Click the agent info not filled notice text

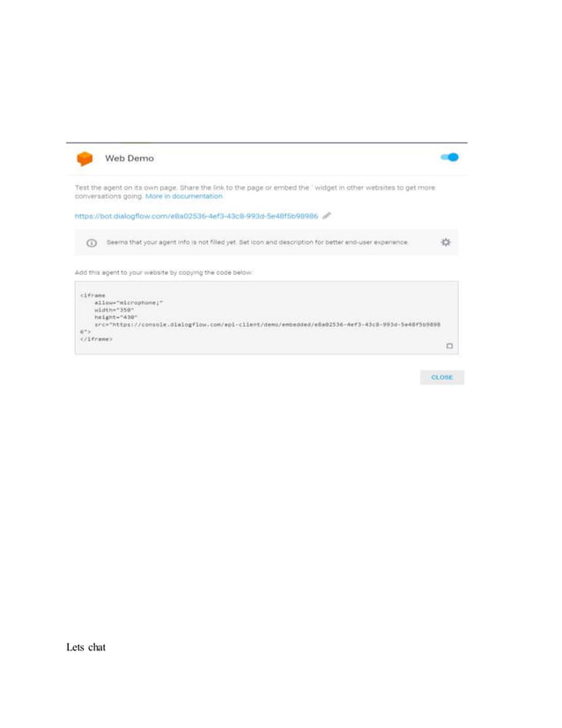click(257, 242)
